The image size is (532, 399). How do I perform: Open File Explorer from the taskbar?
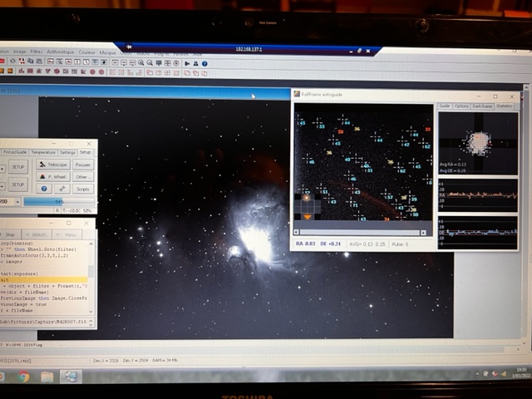(47, 377)
